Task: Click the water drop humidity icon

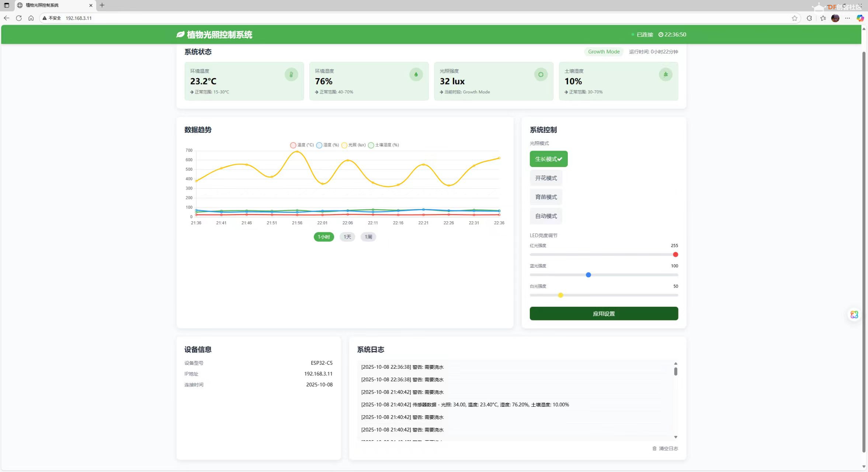Action: [x=416, y=74]
